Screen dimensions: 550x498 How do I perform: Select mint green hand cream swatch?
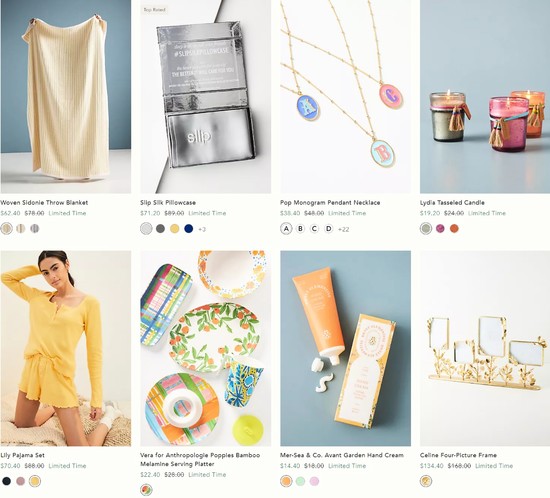[x=300, y=481]
